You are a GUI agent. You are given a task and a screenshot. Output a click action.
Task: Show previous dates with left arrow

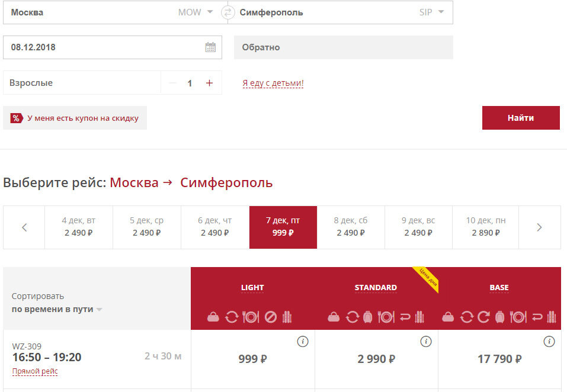pyautogui.click(x=24, y=227)
